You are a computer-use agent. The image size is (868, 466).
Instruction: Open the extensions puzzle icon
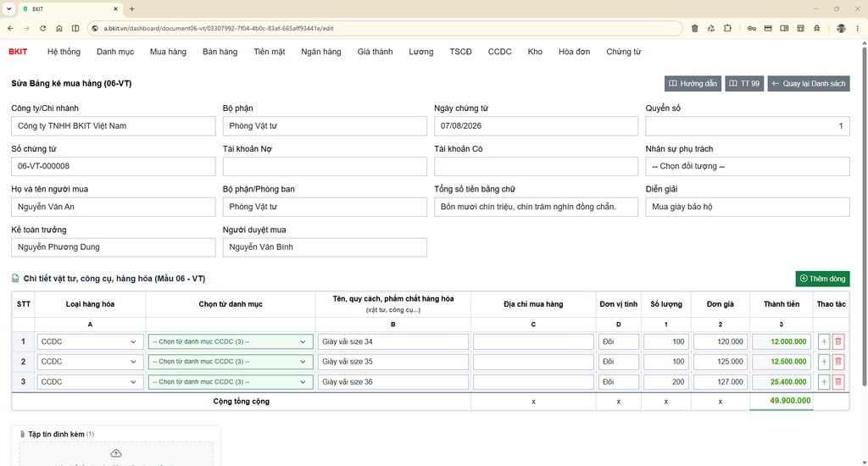727,28
